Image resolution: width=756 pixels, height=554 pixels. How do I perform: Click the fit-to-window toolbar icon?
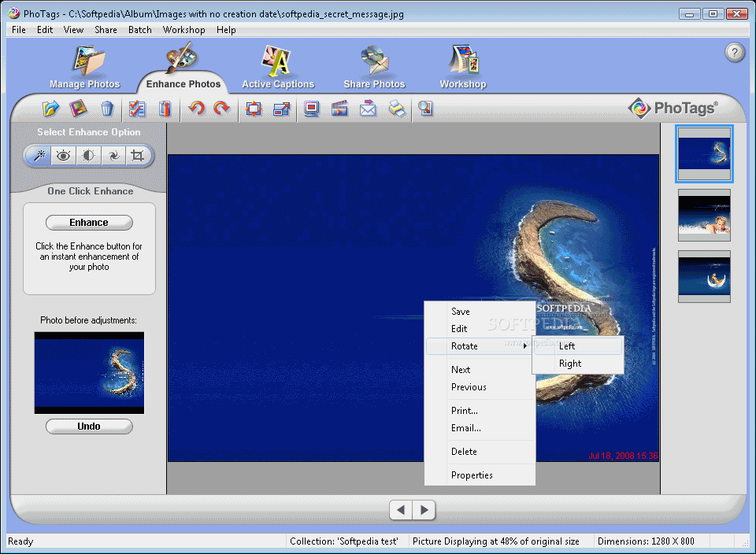pos(254,109)
